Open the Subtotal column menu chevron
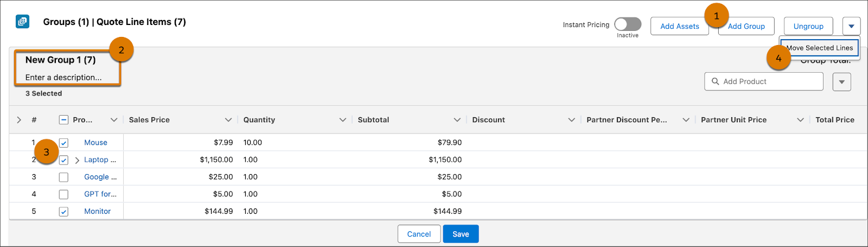This screenshot has width=868, height=247. (457, 120)
